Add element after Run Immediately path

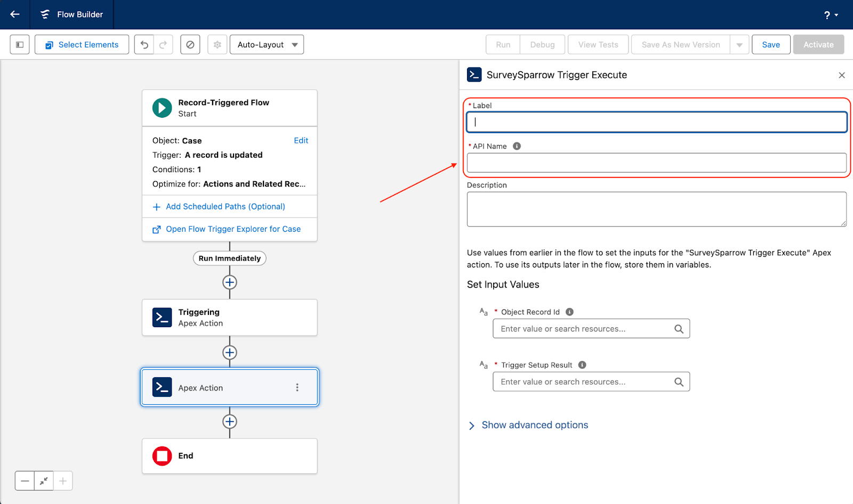pyautogui.click(x=230, y=282)
